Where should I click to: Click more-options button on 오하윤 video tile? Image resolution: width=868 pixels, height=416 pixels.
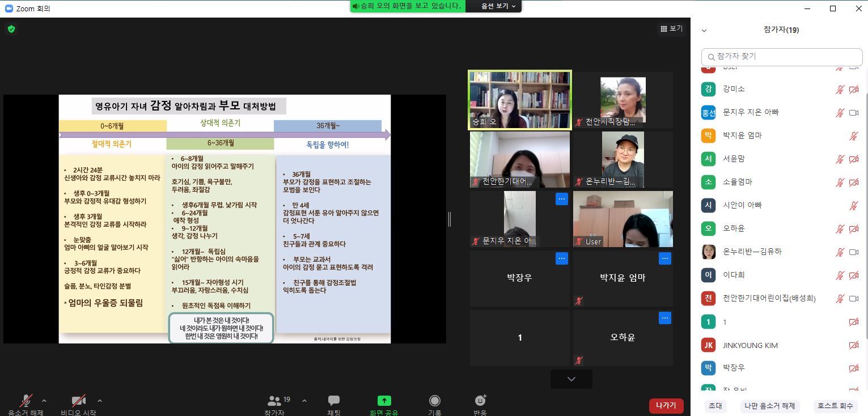664,318
